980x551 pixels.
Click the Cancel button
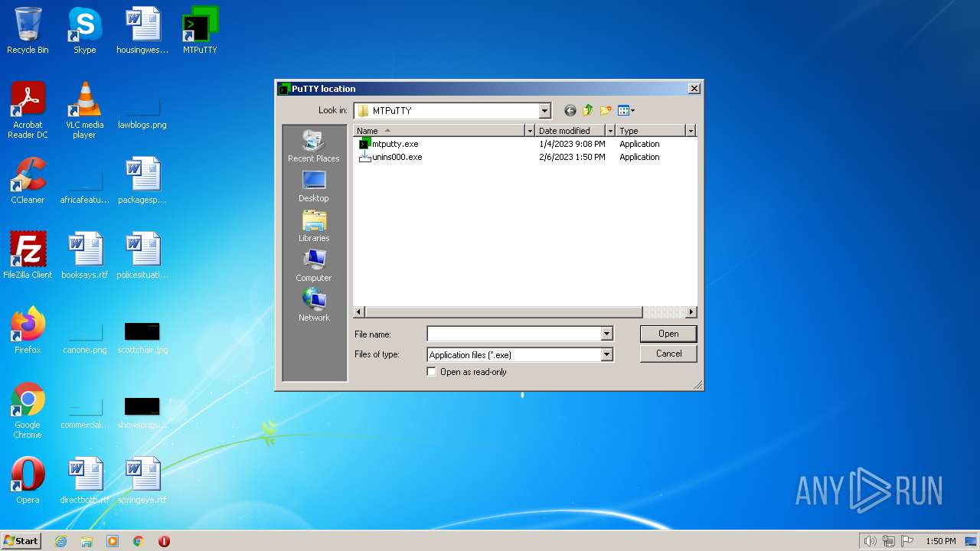[668, 354]
